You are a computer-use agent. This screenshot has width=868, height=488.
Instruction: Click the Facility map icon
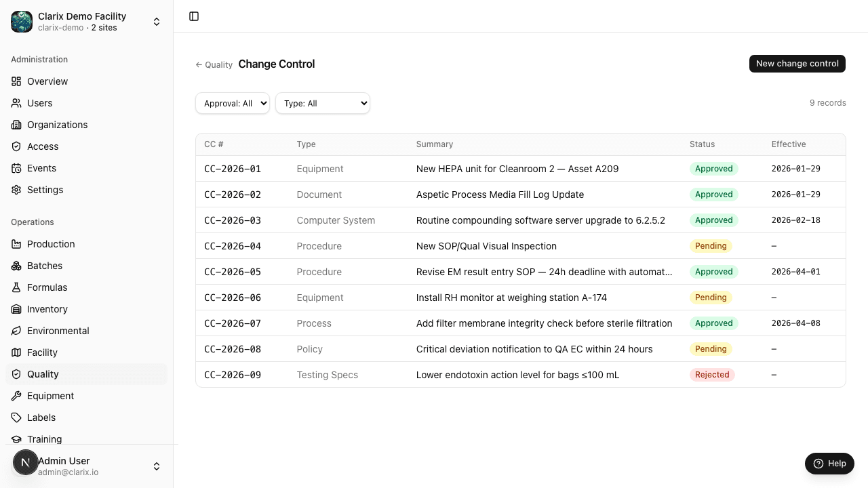pyautogui.click(x=16, y=352)
